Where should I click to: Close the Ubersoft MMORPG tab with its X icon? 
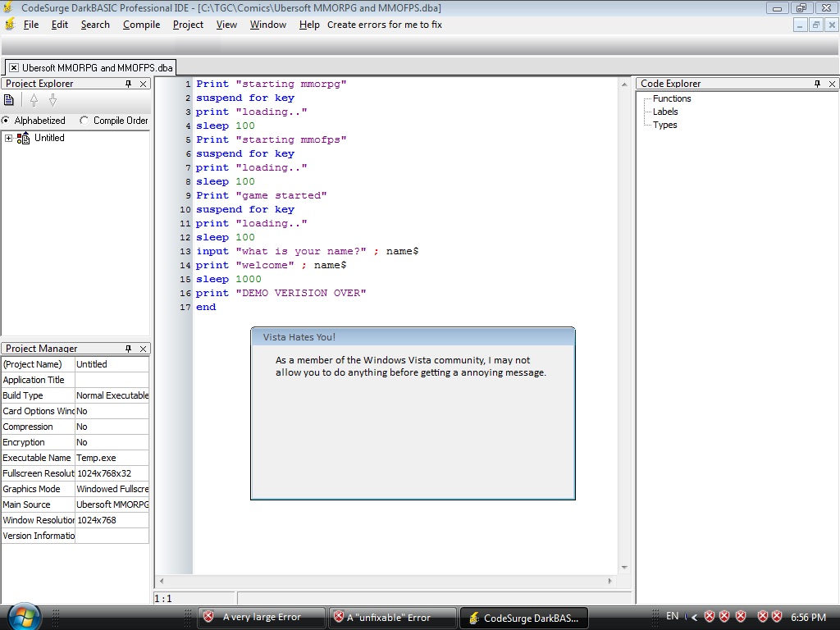(x=14, y=67)
